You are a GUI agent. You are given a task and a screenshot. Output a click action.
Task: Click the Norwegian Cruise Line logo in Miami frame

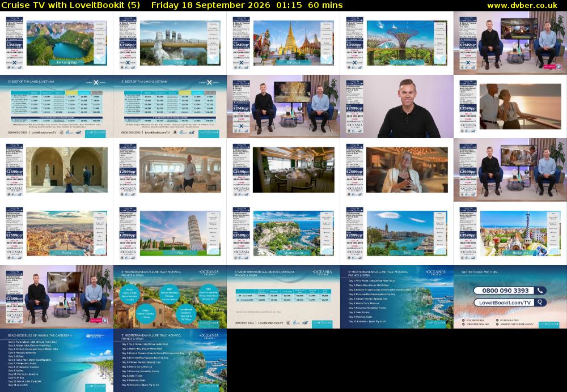pyautogui.click(x=95, y=336)
